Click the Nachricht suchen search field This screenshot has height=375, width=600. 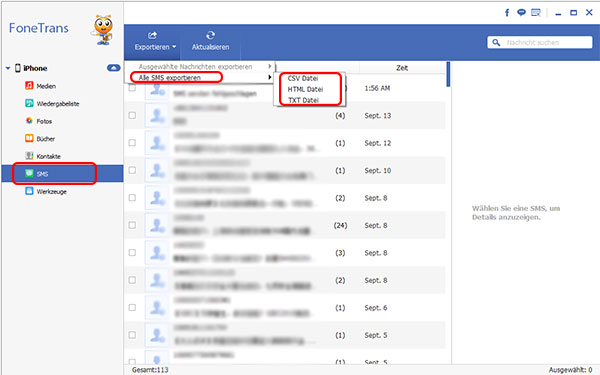540,42
